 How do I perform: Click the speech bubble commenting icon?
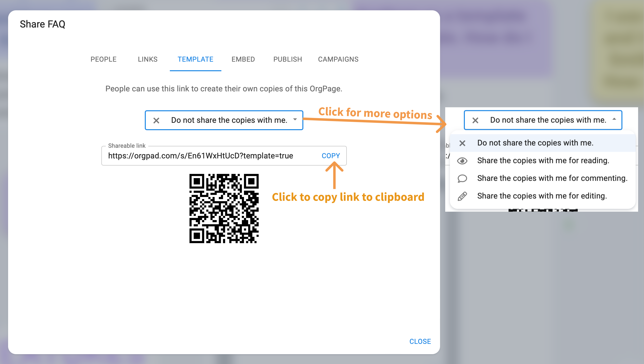pos(462,178)
